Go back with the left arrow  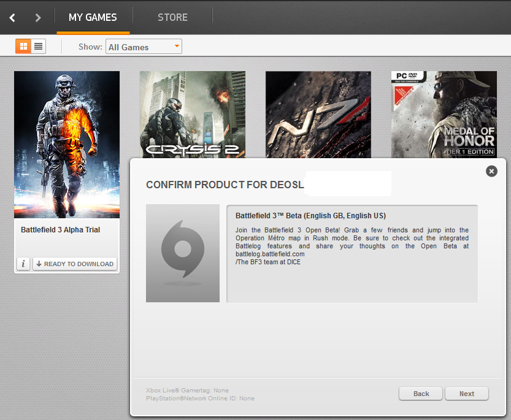point(12,18)
